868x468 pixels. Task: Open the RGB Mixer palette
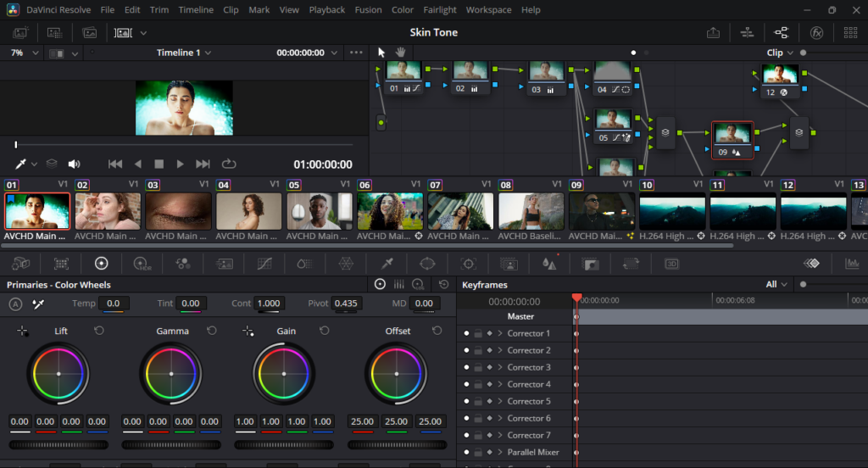183,264
